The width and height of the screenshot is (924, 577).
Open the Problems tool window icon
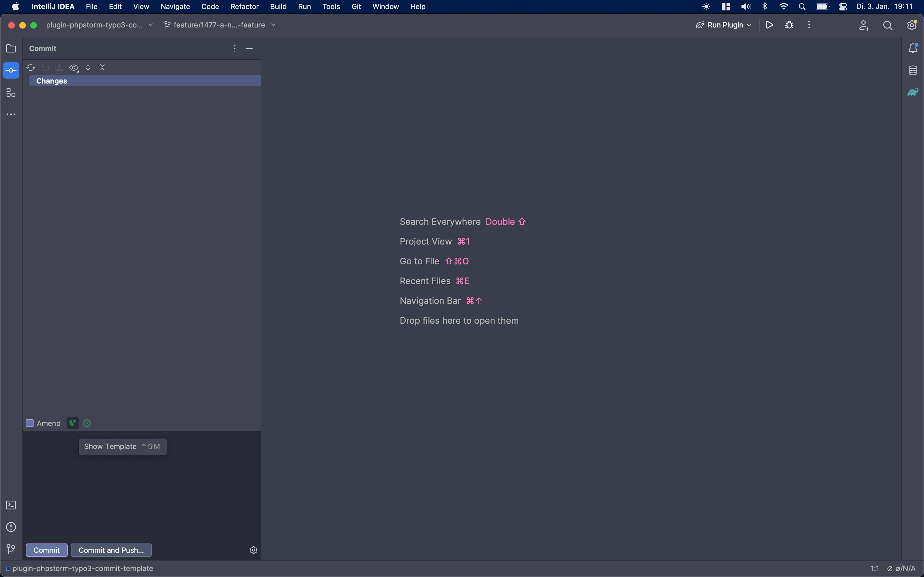(11, 527)
